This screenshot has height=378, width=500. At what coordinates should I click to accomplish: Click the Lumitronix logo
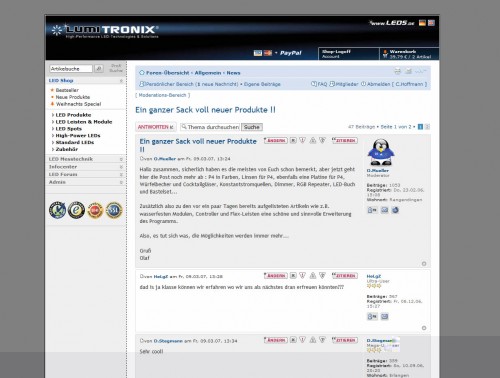105,31
